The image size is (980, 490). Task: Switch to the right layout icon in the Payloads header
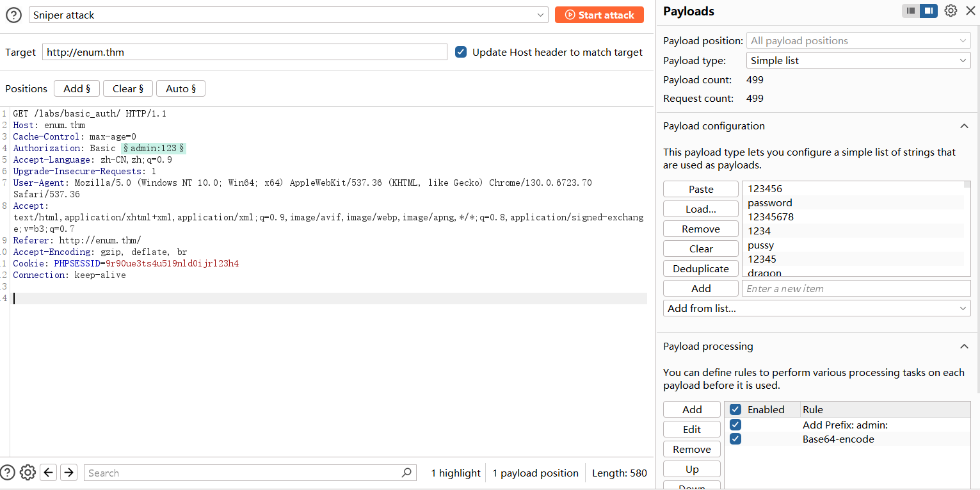[929, 11]
